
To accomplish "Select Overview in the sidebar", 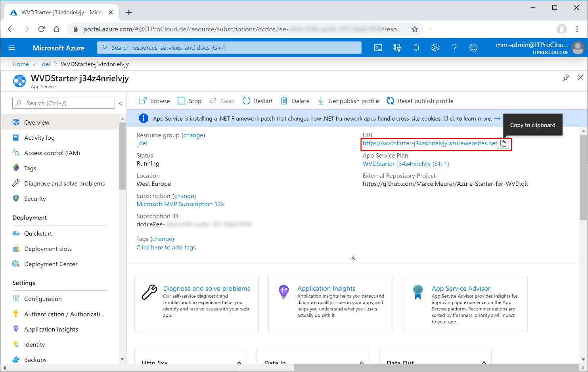I will pos(59,122).
